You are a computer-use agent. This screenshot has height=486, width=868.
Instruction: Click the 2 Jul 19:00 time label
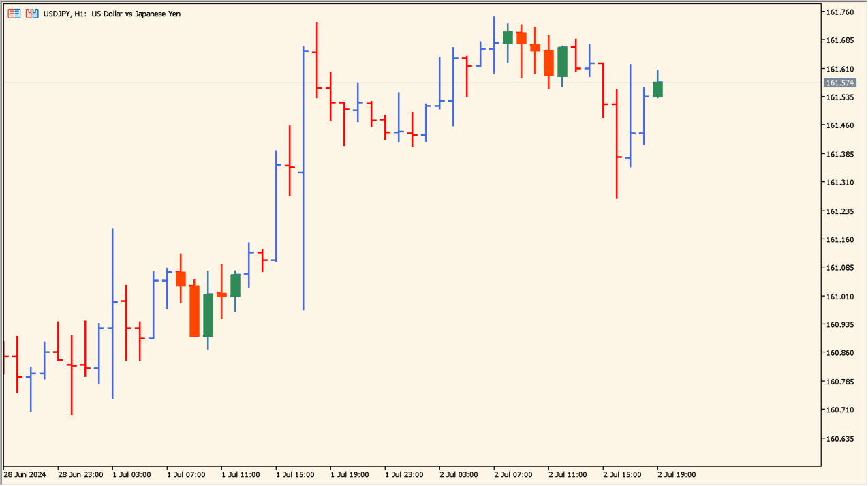(677, 475)
